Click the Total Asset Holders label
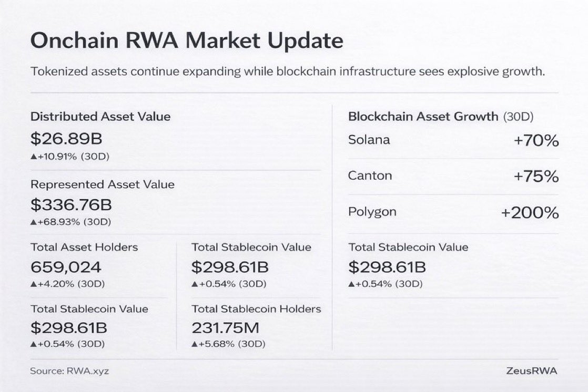Screen dimensions: 588x392 (84, 247)
